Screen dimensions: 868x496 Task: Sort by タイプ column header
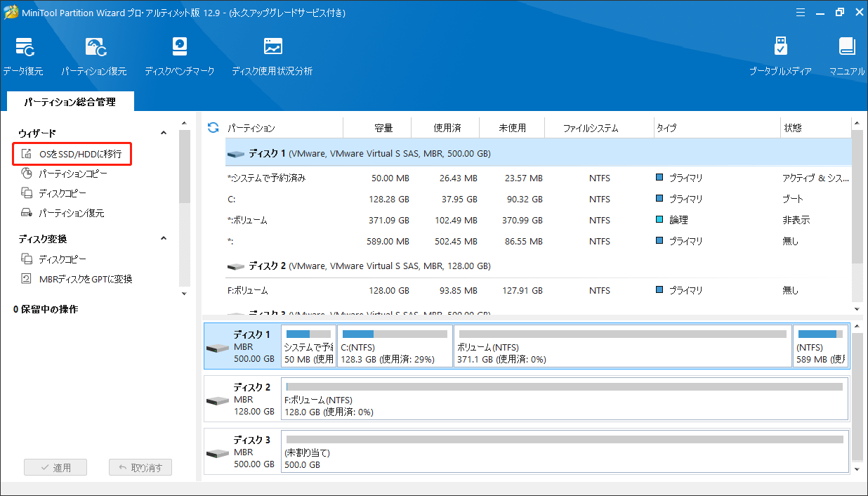(x=717, y=128)
